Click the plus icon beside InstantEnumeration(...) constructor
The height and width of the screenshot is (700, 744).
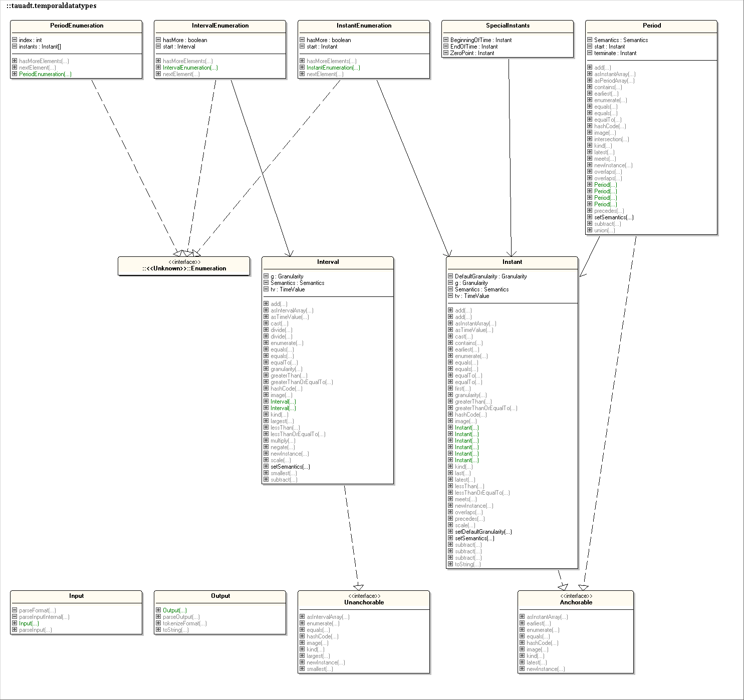pyautogui.click(x=302, y=68)
